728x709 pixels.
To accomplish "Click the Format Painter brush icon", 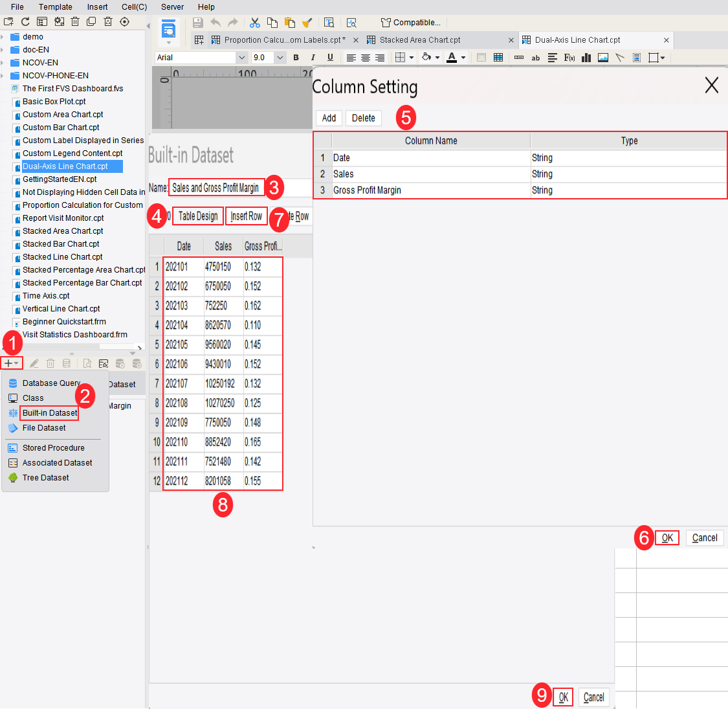I will click(x=307, y=22).
